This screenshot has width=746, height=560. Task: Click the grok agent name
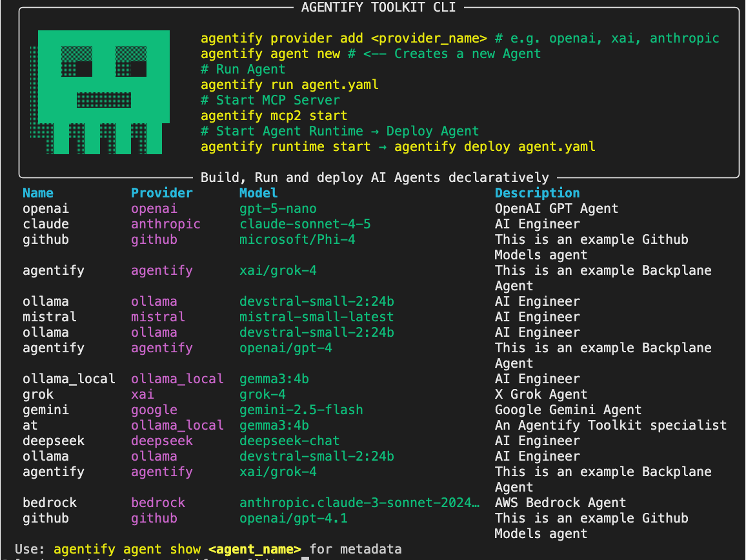tap(38, 394)
